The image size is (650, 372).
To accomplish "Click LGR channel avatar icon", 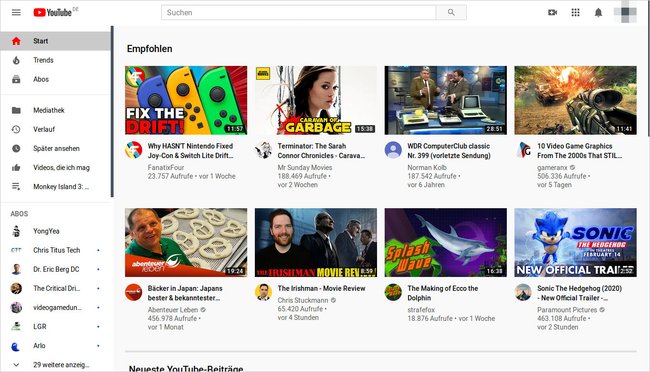I will point(16,326).
